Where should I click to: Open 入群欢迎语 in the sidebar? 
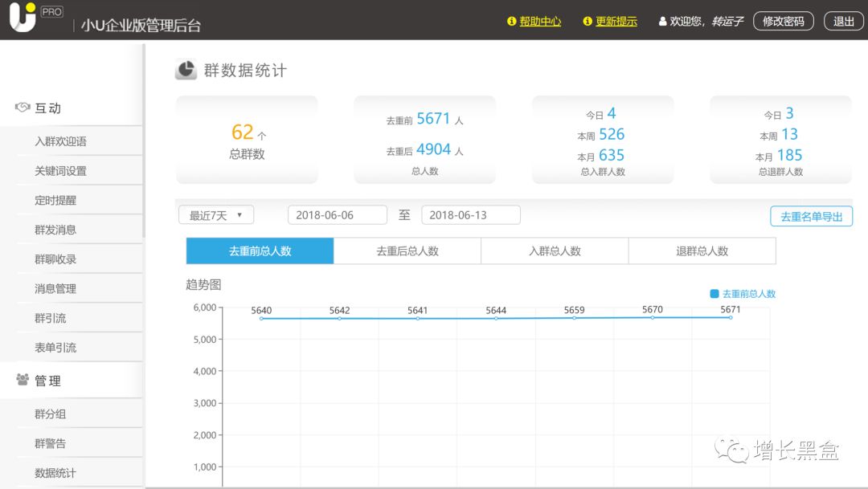pyautogui.click(x=60, y=141)
